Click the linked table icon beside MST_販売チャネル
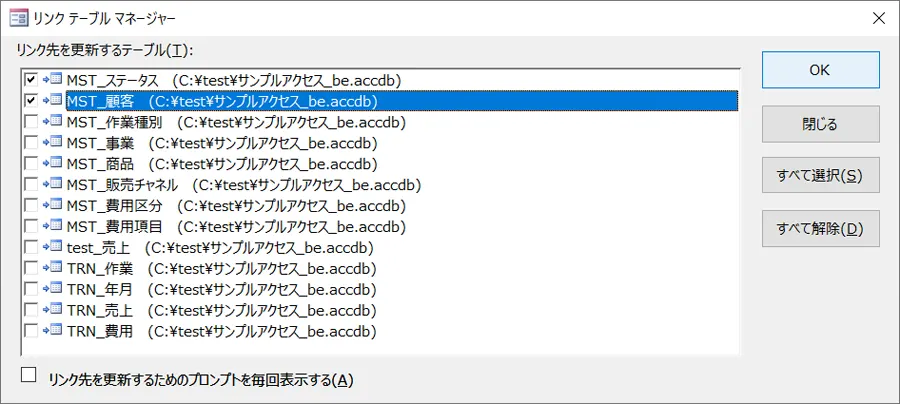The width and height of the screenshot is (900, 404). [52, 184]
